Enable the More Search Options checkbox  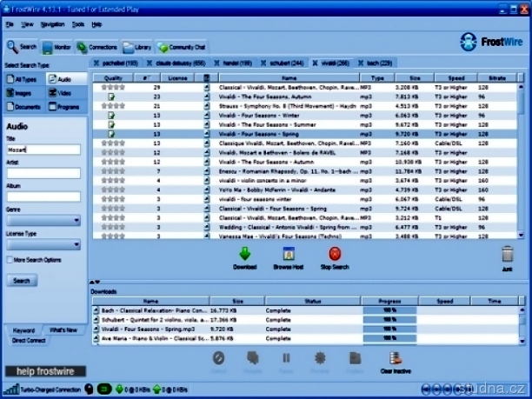click(10, 260)
